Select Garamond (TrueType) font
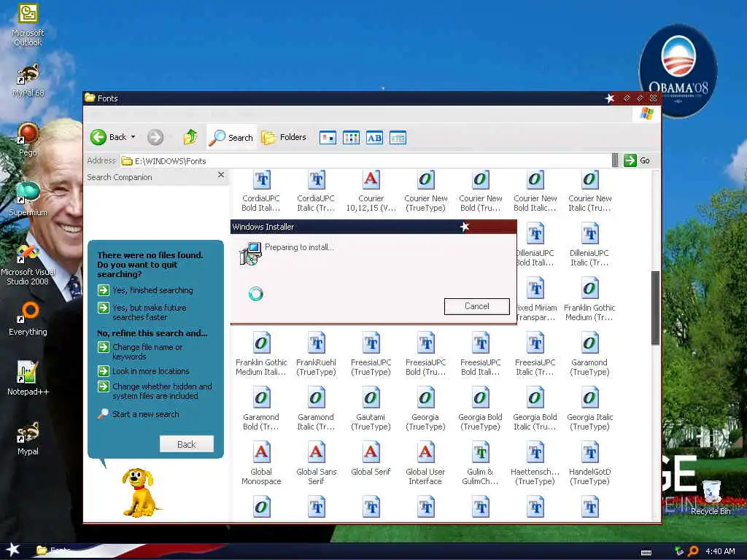 click(x=589, y=355)
